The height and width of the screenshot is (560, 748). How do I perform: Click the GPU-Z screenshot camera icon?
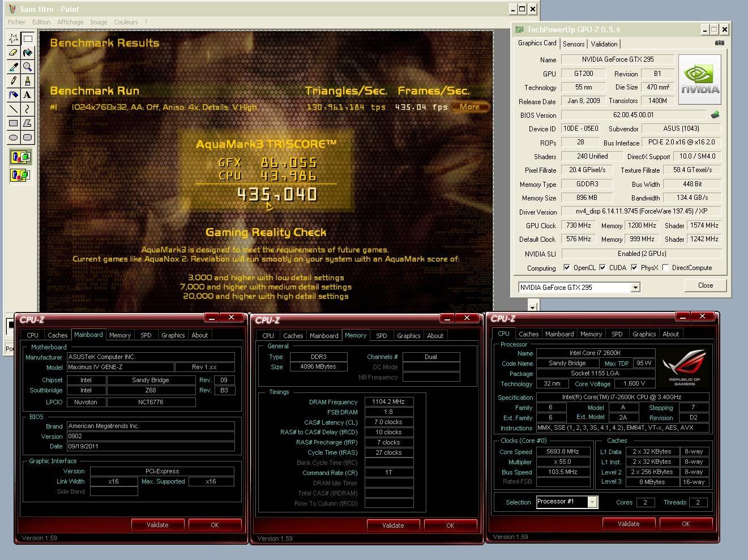pos(719,43)
